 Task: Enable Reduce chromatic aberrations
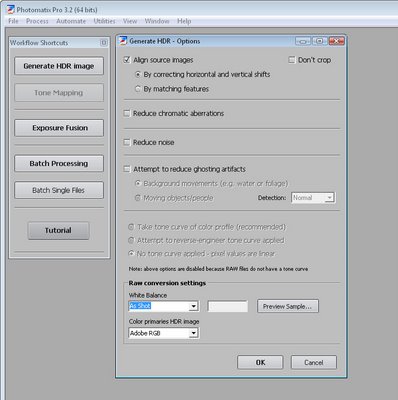(127, 113)
